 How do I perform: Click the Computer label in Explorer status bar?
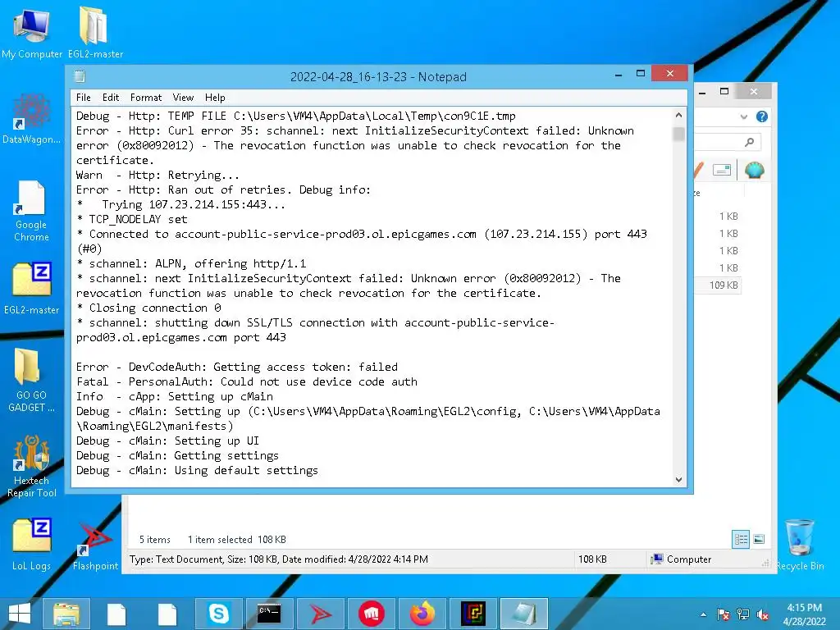click(689, 559)
